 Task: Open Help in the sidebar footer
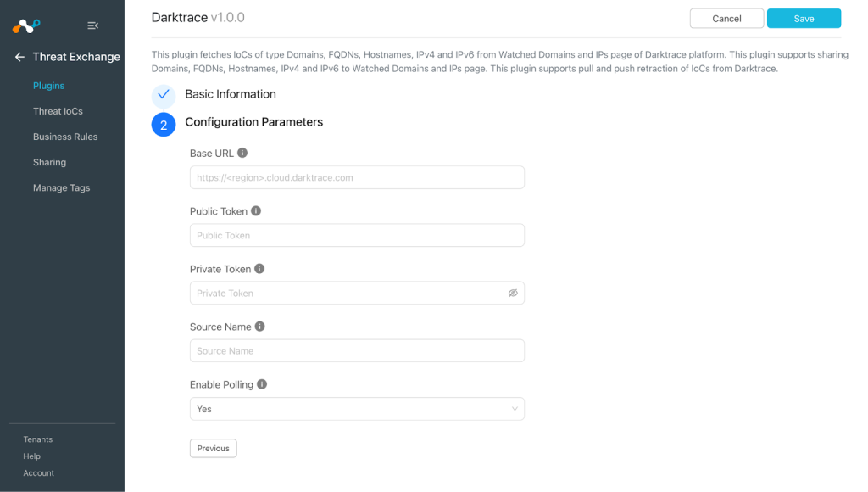[x=31, y=456]
